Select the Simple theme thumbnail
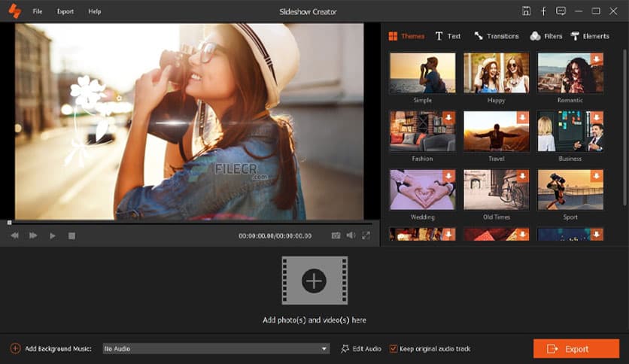Screen dimensions: 629x364 click(422, 72)
